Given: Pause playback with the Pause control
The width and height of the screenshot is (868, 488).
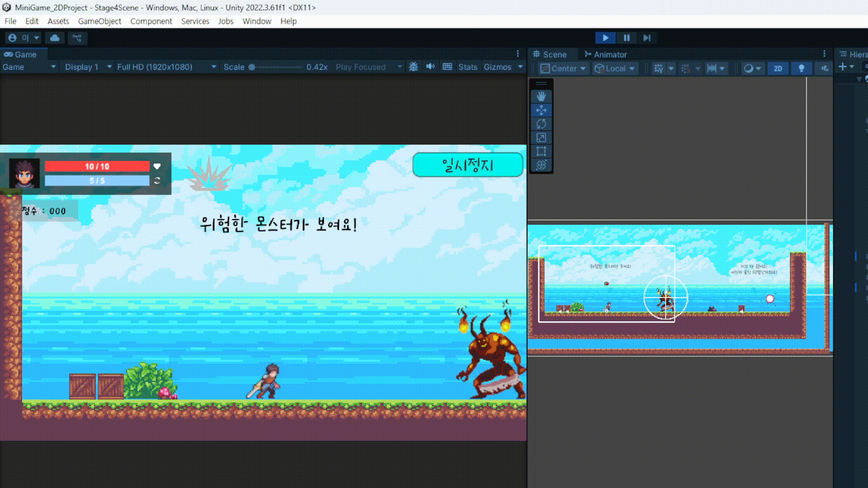Looking at the screenshot, I should (x=627, y=38).
